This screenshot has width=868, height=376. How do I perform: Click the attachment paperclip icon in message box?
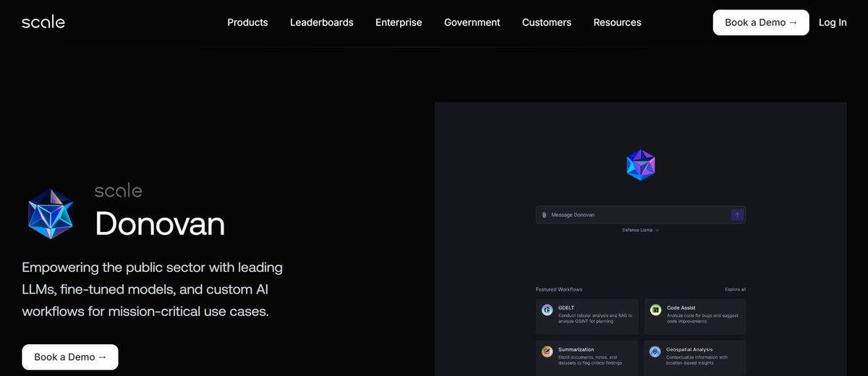tap(544, 215)
